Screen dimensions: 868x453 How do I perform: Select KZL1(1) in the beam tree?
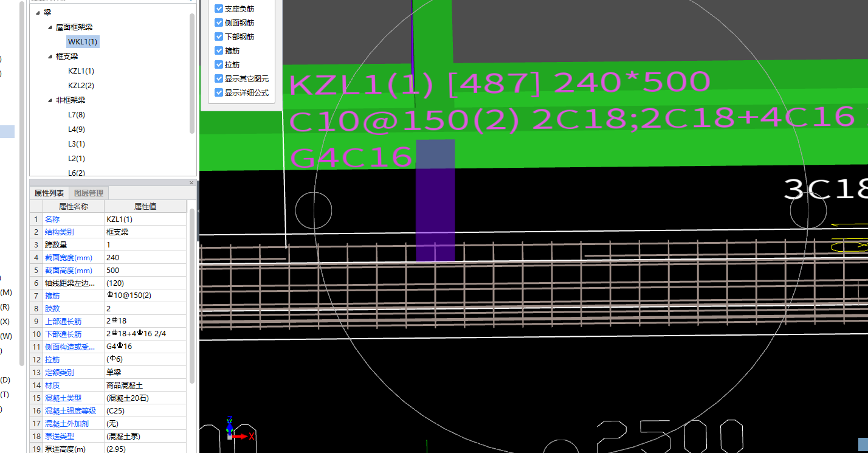pos(81,71)
